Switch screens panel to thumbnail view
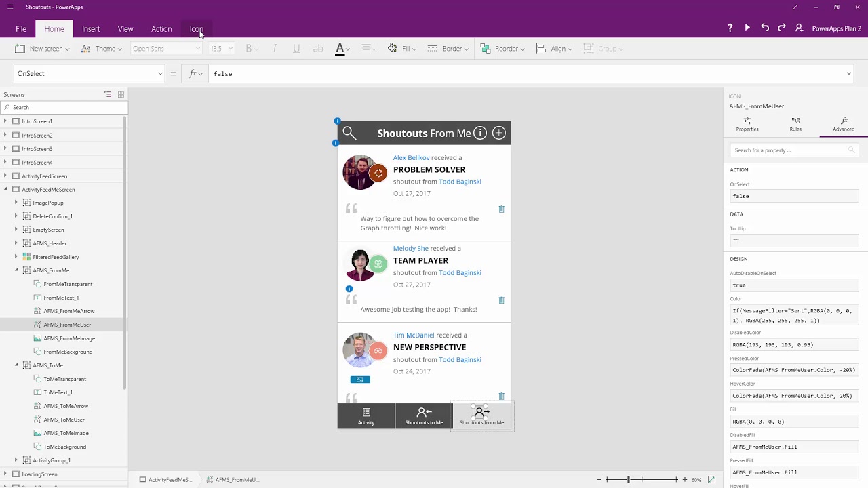868x488 pixels. click(x=121, y=94)
